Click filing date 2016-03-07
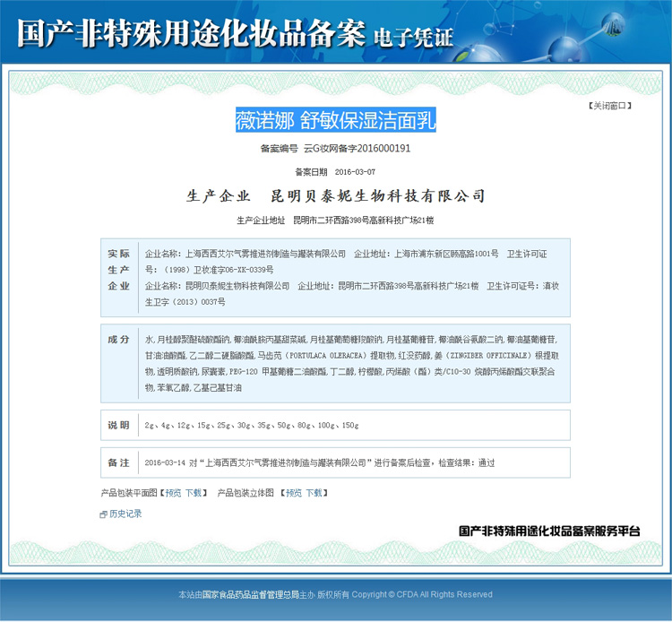672x622 pixels. pos(355,172)
